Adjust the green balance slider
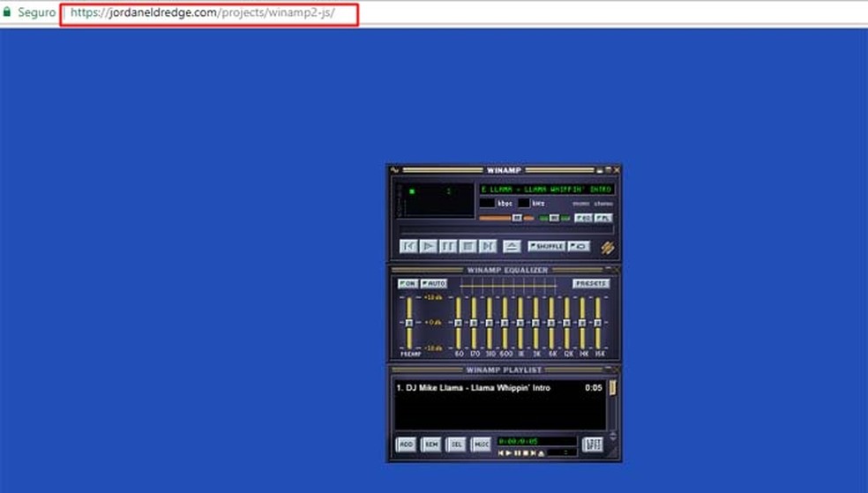Screen dimensions: 868x493 [555, 218]
